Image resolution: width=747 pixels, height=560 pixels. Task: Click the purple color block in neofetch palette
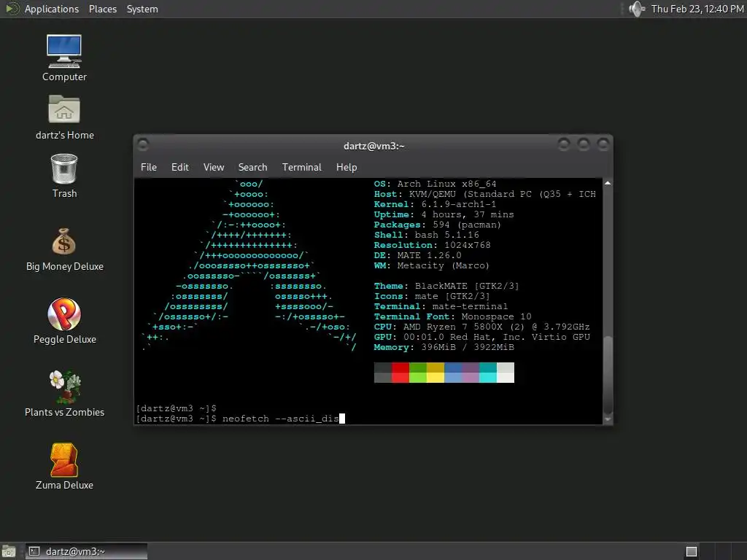click(471, 373)
